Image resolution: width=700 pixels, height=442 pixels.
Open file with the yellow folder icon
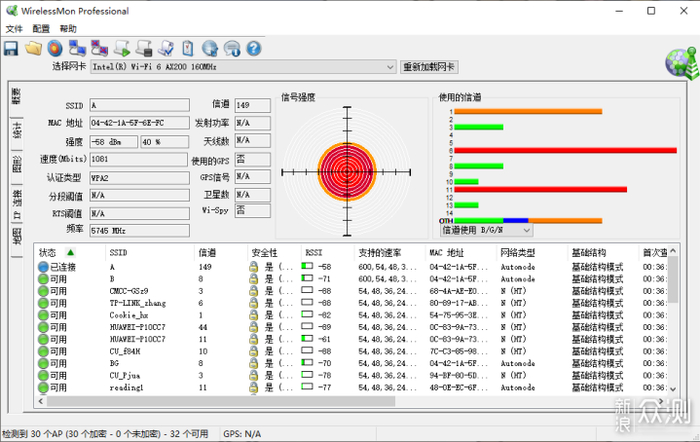click(33, 48)
